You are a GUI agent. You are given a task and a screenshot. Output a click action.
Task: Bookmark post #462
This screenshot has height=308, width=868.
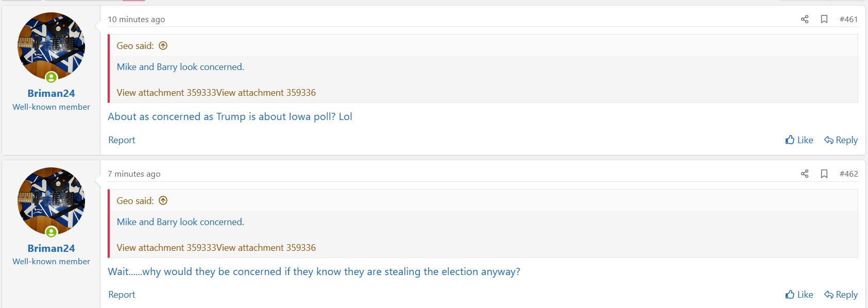824,174
